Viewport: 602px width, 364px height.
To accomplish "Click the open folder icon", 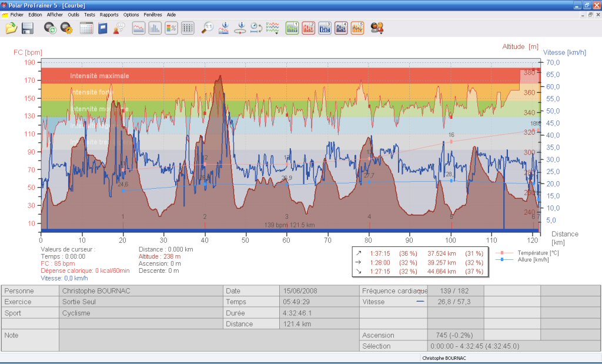I will 12,28.
